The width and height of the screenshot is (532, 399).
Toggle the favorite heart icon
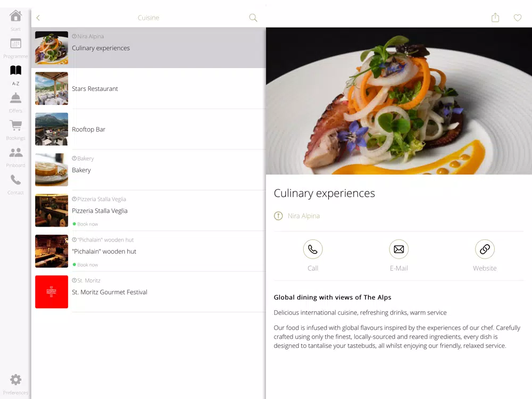pyautogui.click(x=518, y=18)
